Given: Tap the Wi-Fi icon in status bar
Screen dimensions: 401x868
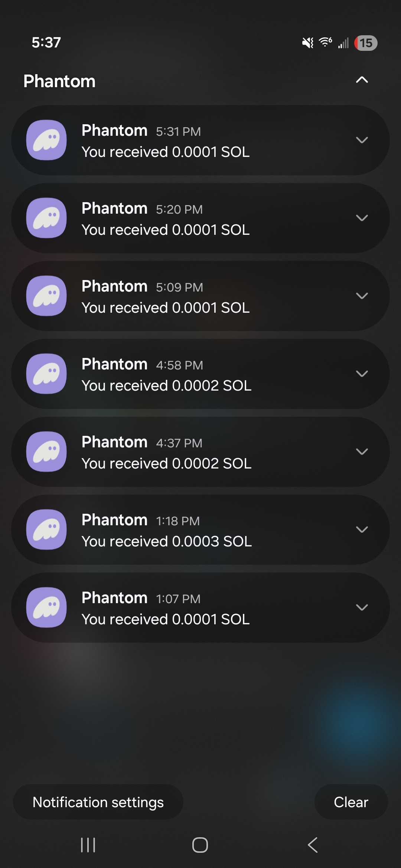Looking at the screenshot, I should (325, 42).
